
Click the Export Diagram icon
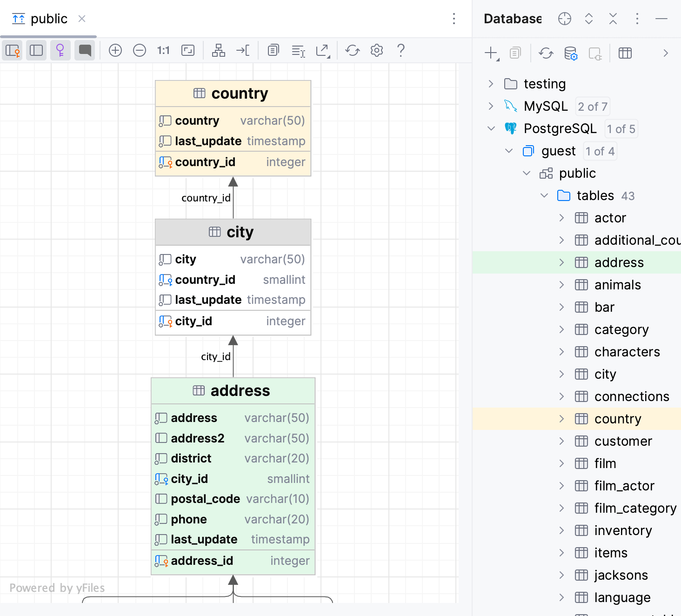pos(323,50)
